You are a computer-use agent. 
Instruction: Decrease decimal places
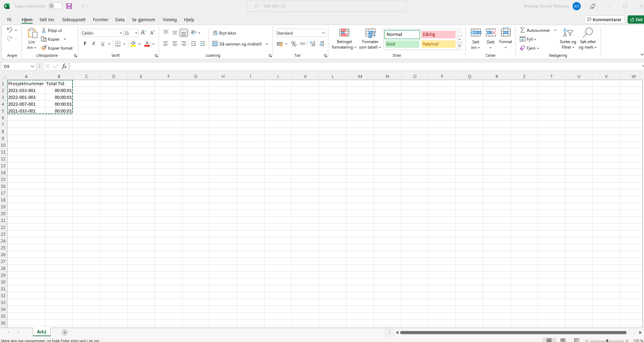point(321,44)
